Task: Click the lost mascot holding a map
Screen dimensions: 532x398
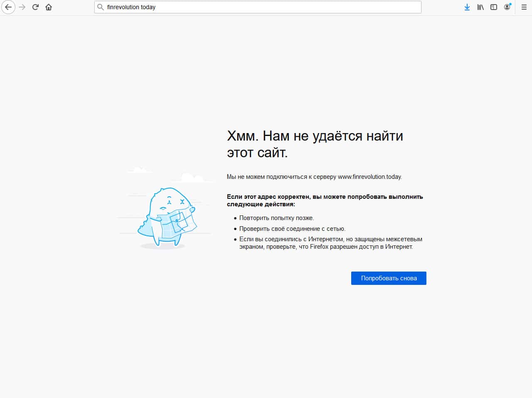Action: (x=167, y=218)
